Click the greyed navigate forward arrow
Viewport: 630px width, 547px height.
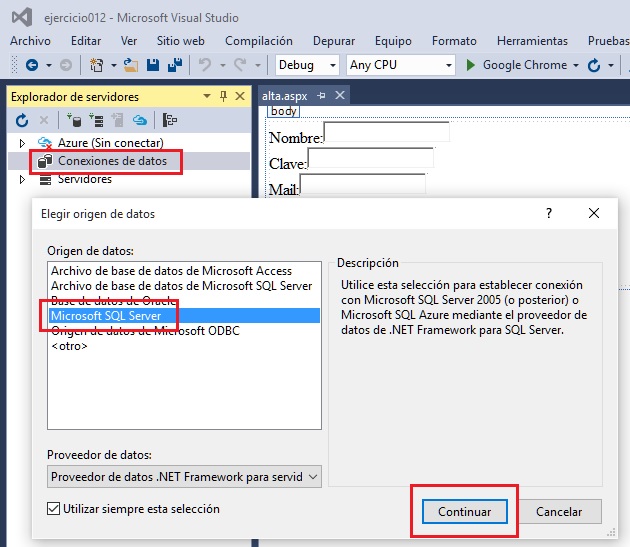[66, 65]
